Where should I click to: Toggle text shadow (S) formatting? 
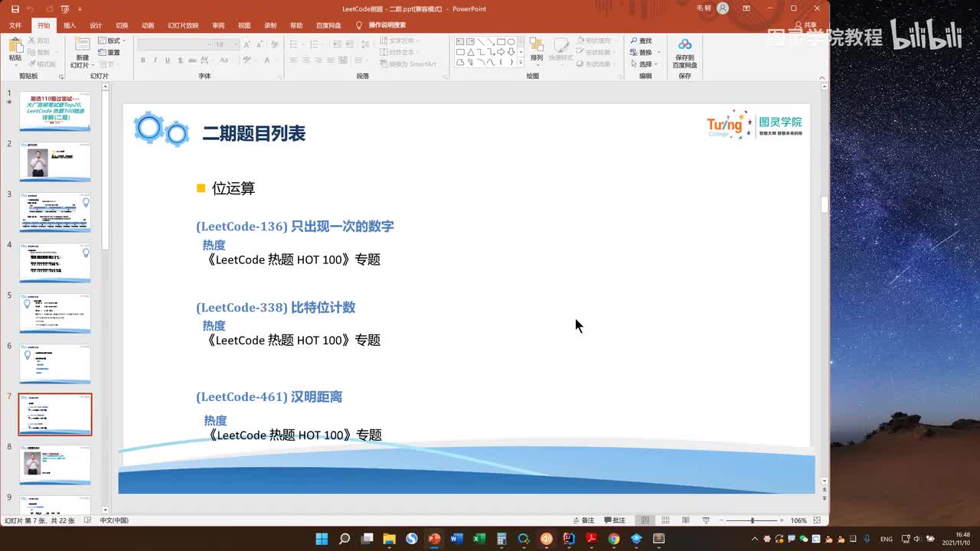[179, 60]
